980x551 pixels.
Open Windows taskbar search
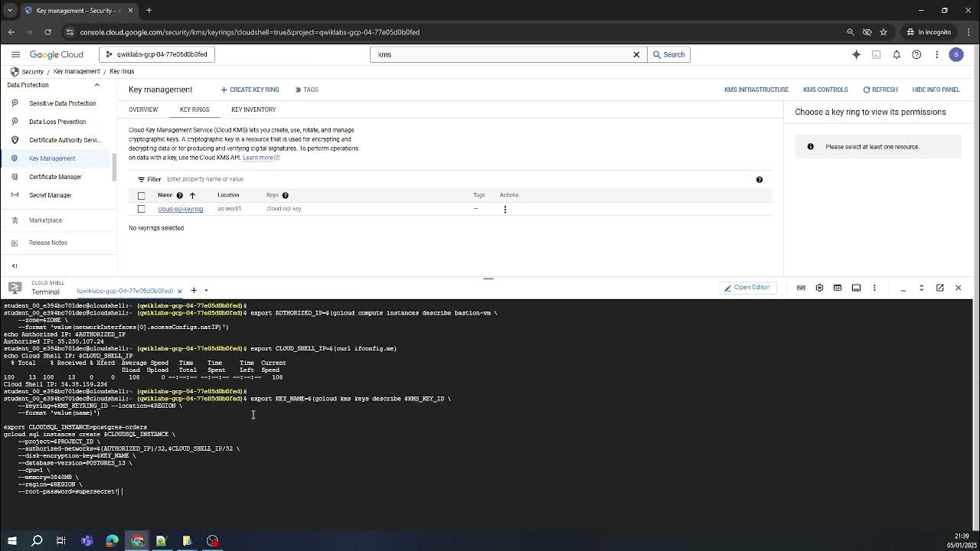(36, 541)
